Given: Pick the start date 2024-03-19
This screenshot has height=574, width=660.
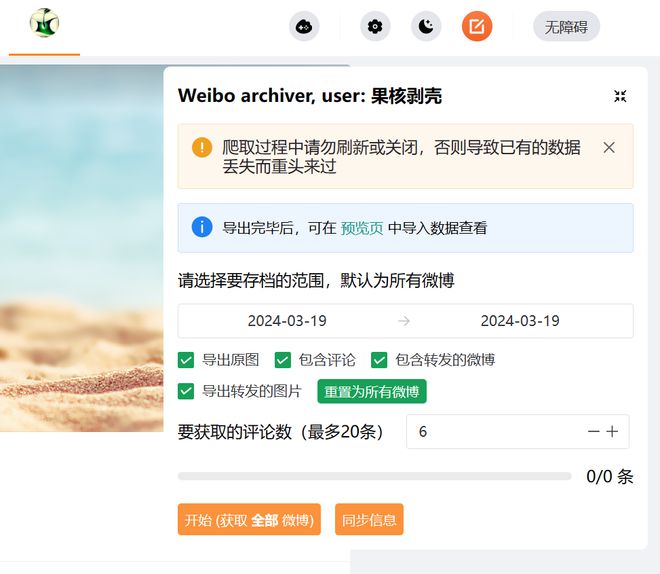Looking at the screenshot, I should click(x=287, y=321).
